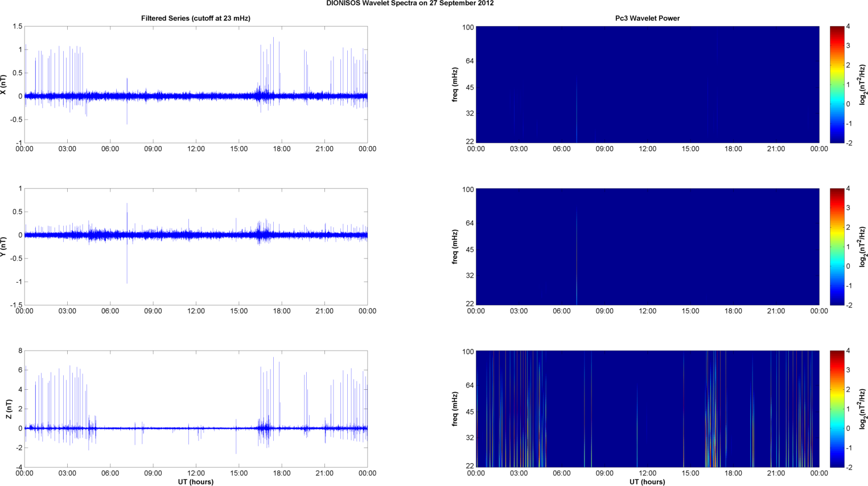Click 06:00 tick under Z series plot

[x=110, y=473]
